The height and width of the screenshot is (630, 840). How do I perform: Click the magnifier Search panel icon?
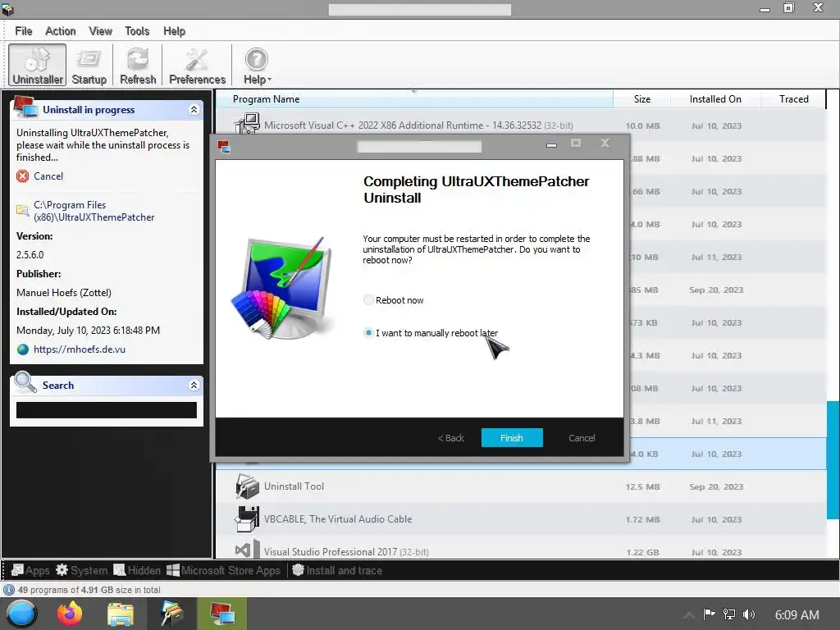coord(25,382)
